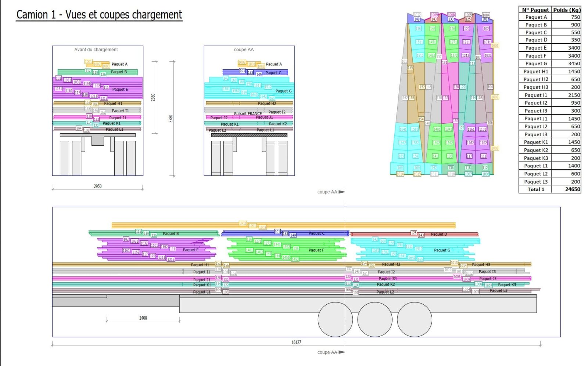588x366 pixels.
Task: Click the 'Paquet B' label in the front view
Action: 119,72
